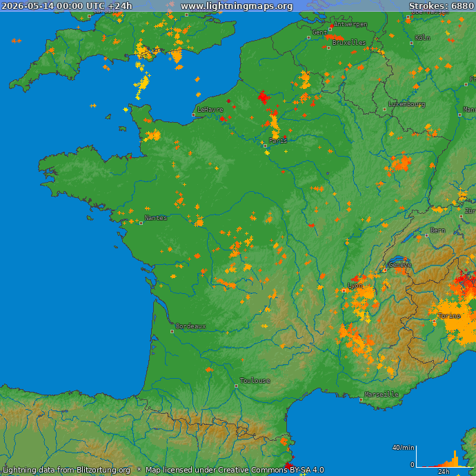The height and width of the screenshot is (476, 476).
Task: Click the Gent city label
Action: pyautogui.click(x=319, y=32)
